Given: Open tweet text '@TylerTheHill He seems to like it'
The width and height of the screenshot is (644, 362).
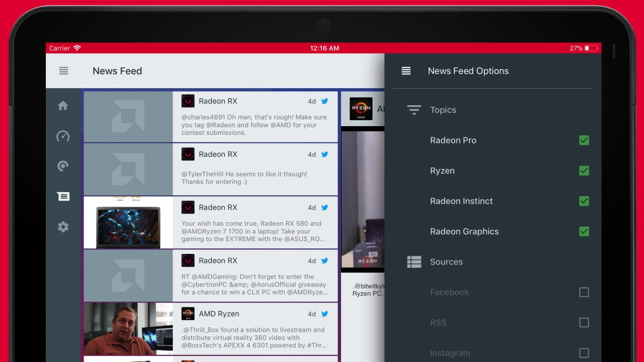Looking at the screenshot, I should pyautogui.click(x=245, y=178).
